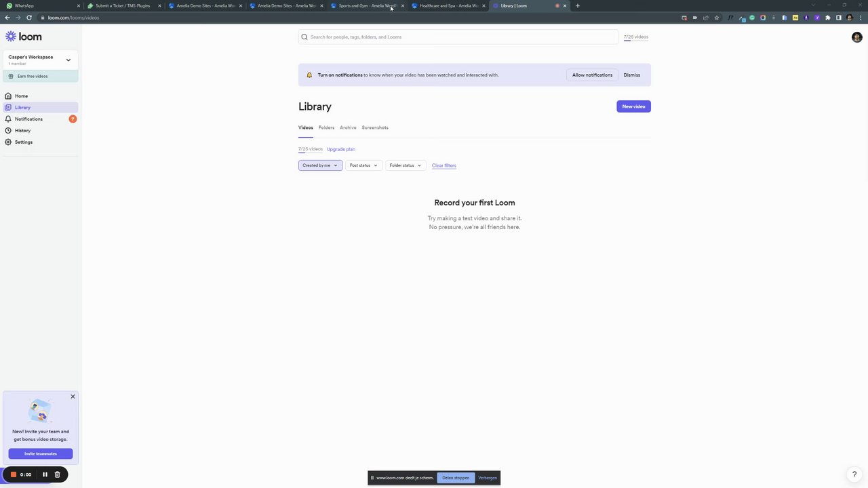Image resolution: width=868 pixels, height=488 pixels.
Task: Click the invite team illustration
Action: (40, 411)
